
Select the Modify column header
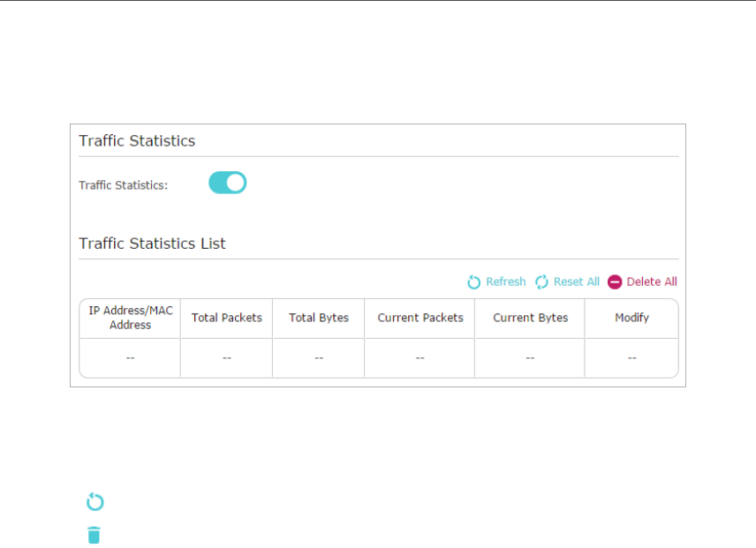pos(631,318)
